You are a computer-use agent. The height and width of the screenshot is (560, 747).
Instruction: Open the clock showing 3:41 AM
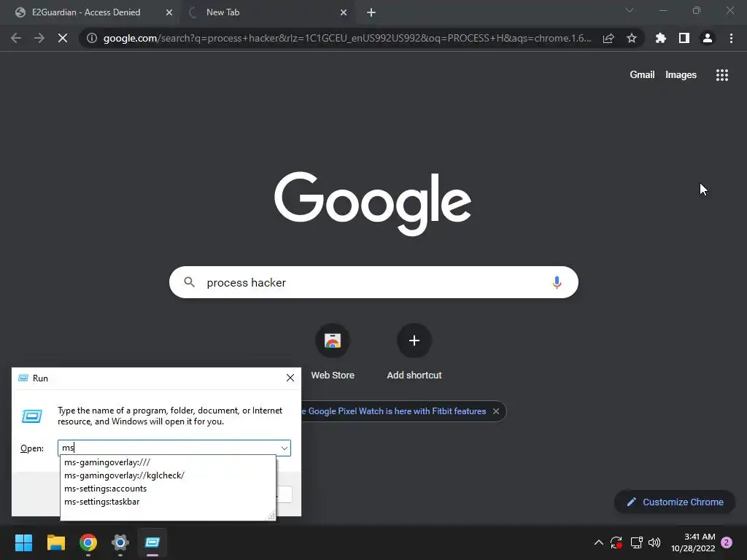tap(693, 542)
